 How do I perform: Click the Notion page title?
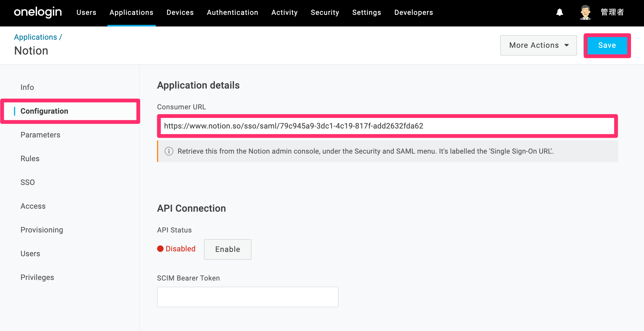pos(31,51)
